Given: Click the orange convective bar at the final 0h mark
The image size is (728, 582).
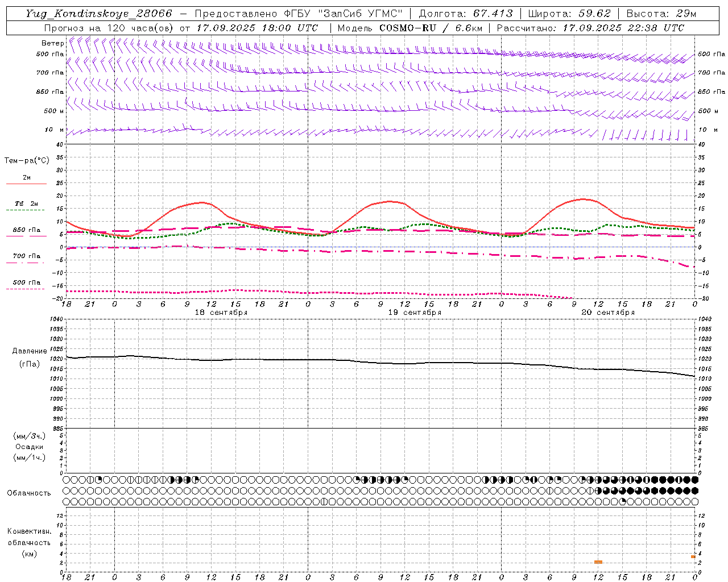Looking at the screenshot, I should pos(693,556).
